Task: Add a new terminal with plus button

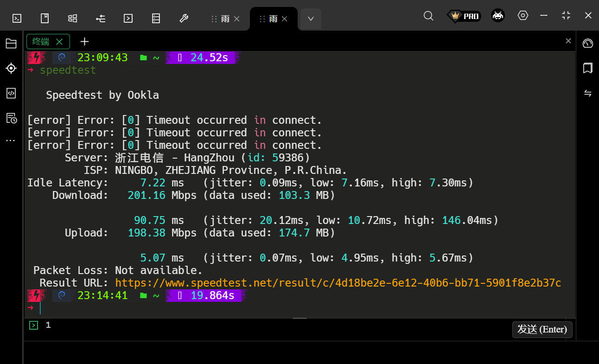Action: pyautogui.click(x=84, y=42)
